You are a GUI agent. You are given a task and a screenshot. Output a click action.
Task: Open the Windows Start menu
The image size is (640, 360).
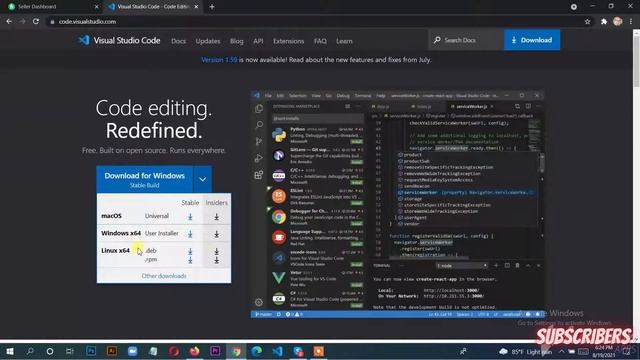(x=9, y=351)
